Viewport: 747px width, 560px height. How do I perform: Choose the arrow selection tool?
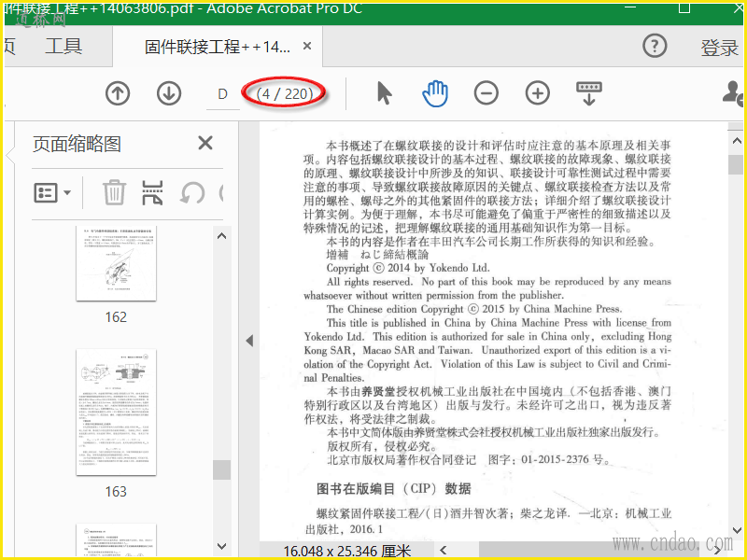384,92
